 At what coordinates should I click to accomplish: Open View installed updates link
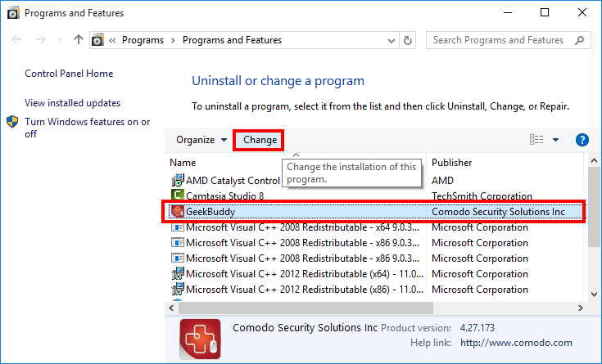[73, 103]
